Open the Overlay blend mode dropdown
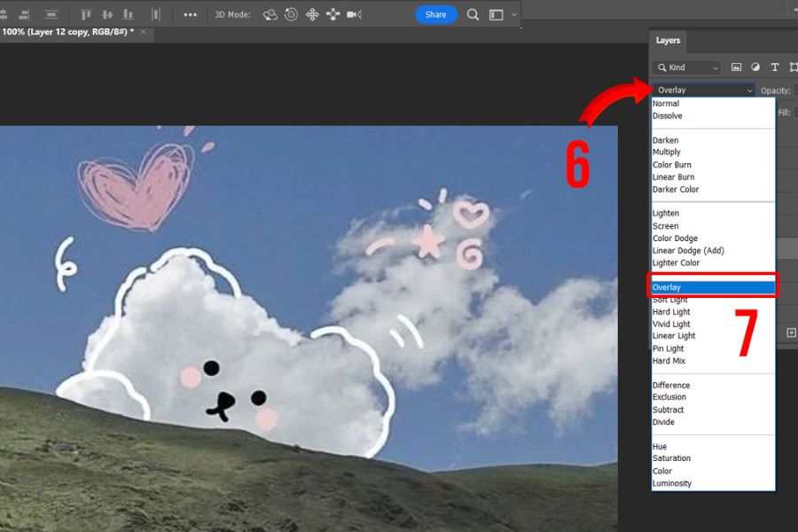This screenshot has height=532, width=798. 704,90
